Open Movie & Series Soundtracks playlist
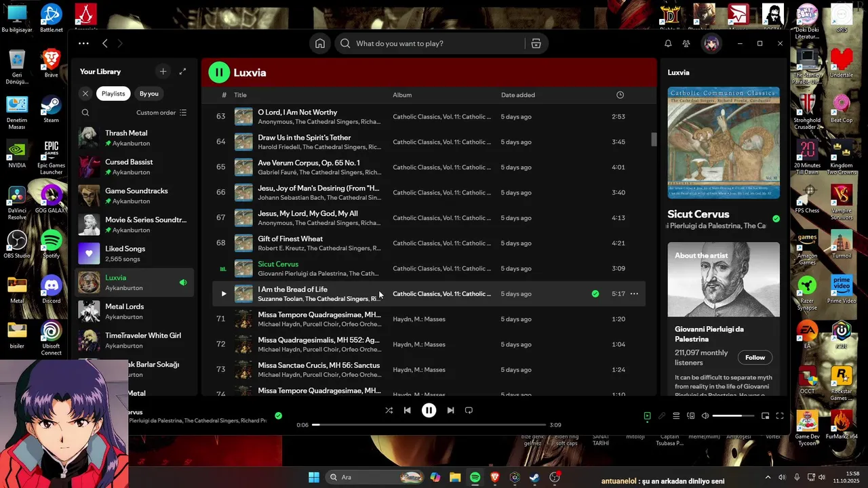 [134, 224]
